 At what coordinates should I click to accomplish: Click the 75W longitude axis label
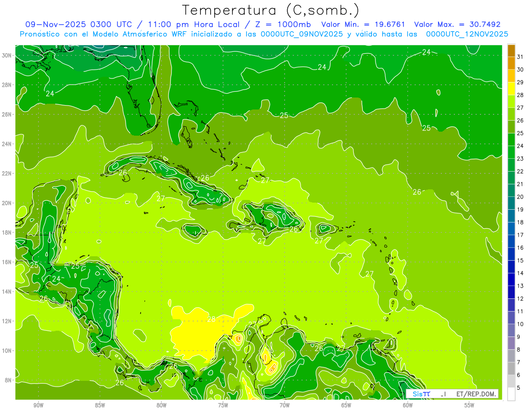223,405
